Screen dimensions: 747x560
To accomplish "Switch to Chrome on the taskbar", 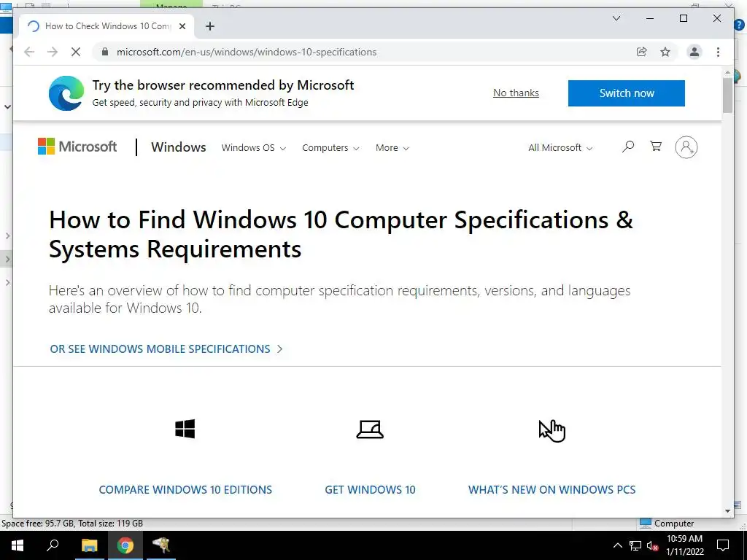I will coord(125,545).
